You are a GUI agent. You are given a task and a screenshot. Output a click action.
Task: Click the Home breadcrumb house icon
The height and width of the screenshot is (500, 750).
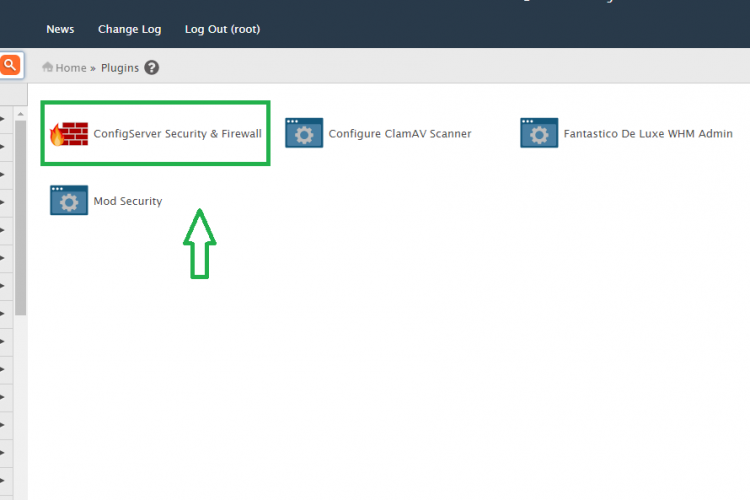point(47,67)
